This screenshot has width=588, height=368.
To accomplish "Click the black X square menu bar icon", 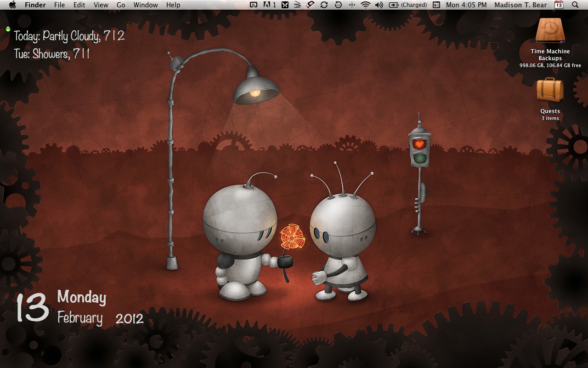I will pos(285,5).
